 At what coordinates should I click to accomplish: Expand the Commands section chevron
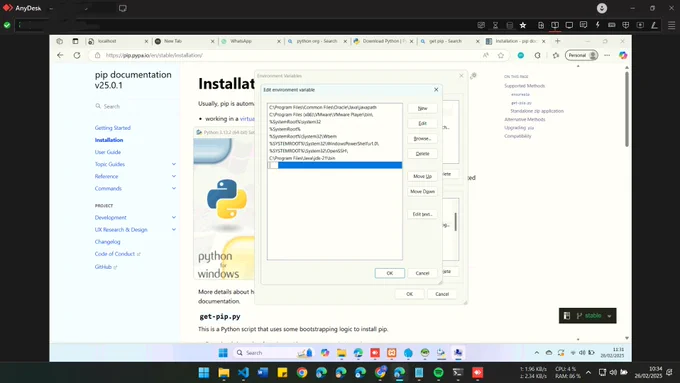click(x=173, y=189)
